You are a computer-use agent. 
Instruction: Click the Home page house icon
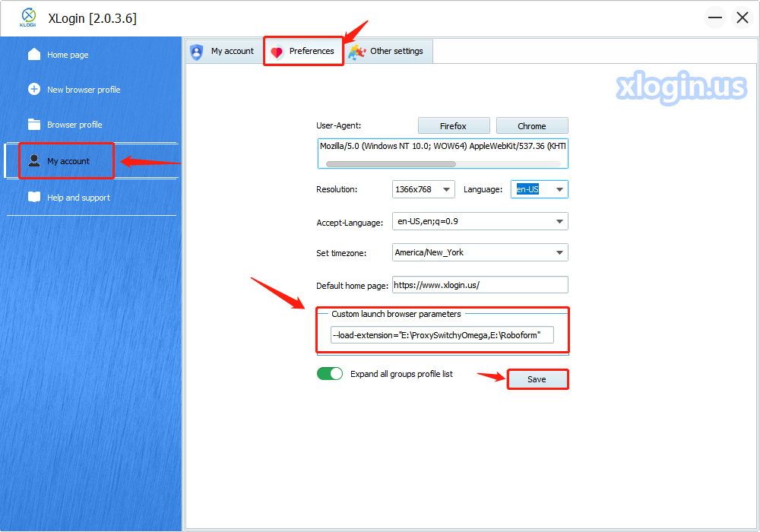point(34,54)
